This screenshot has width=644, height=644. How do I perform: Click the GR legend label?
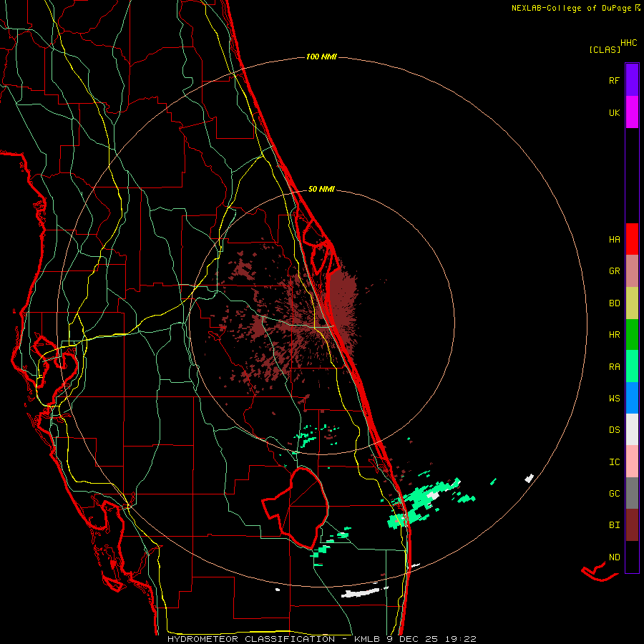pyautogui.click(x=614, y=271)
